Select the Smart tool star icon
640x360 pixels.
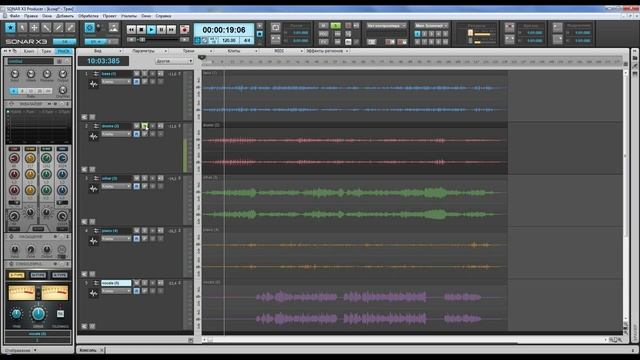[10, 28]
